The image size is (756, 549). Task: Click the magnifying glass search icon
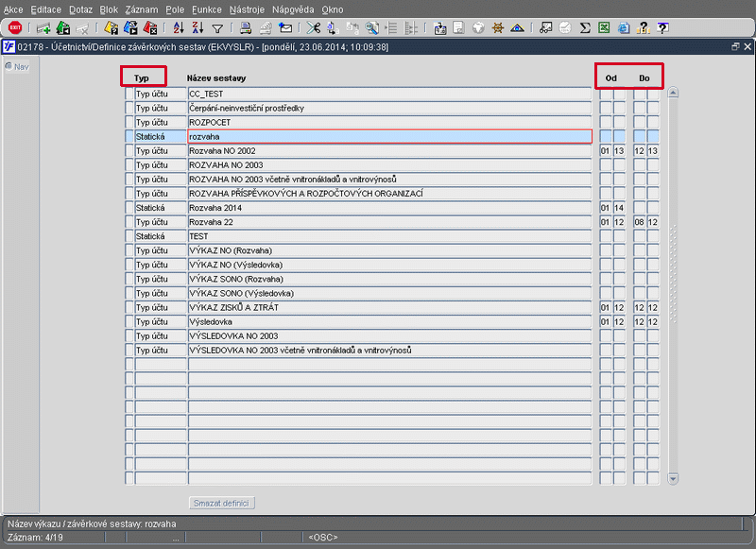coord(371,28)
